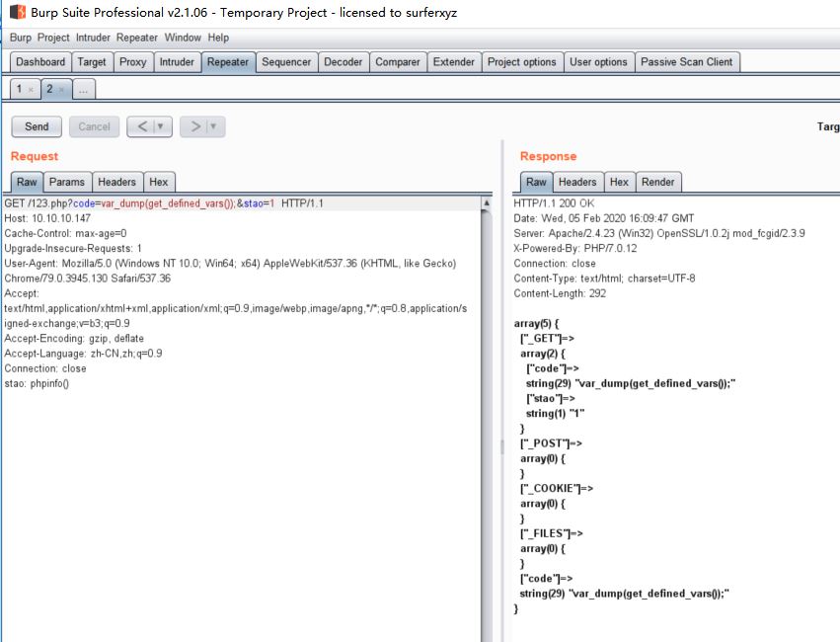This screenshot has width=840, height=642.
Task: Click the ["_COOKIE"]=> response line
Action: pyautogui.click(x=557, y=489)
